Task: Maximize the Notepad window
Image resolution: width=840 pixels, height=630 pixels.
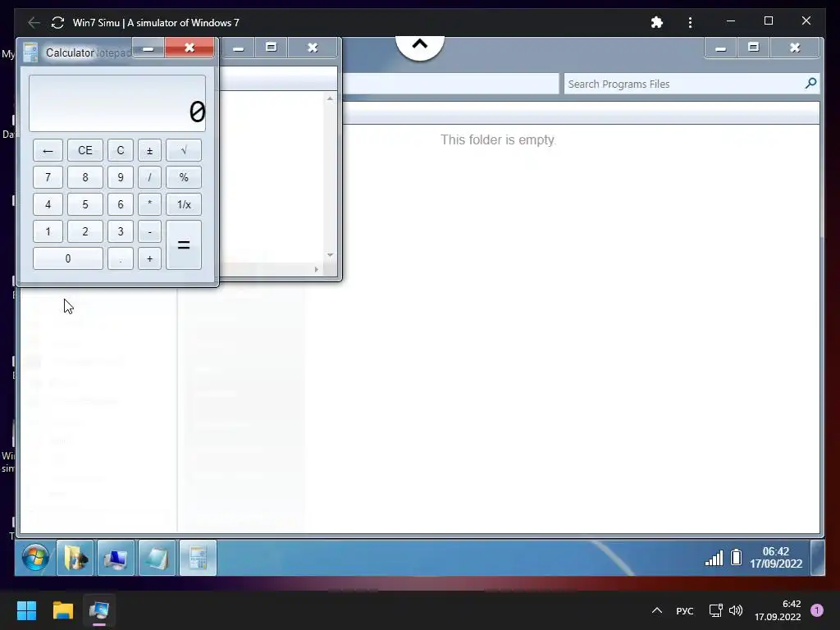Action: [271, 48]
